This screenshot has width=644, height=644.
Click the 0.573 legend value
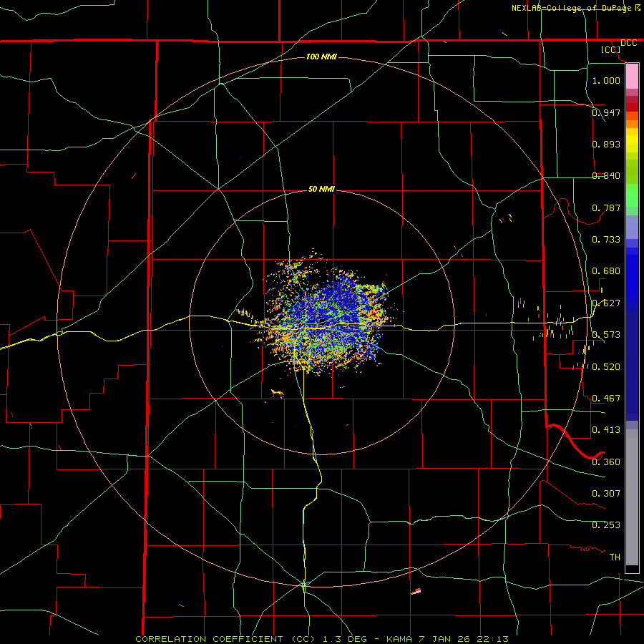(606, 334)
